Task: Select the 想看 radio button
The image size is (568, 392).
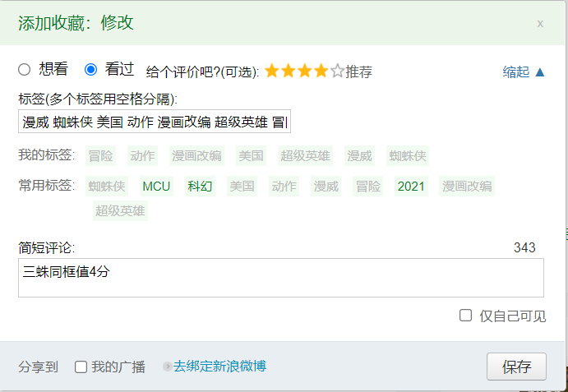Action: coord(25,69)
